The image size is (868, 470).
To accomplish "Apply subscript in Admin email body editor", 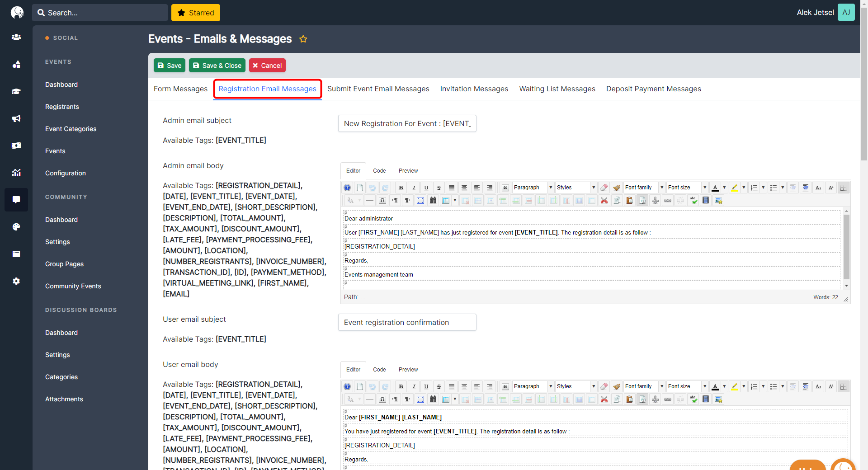I will click(x=818, y=188).
